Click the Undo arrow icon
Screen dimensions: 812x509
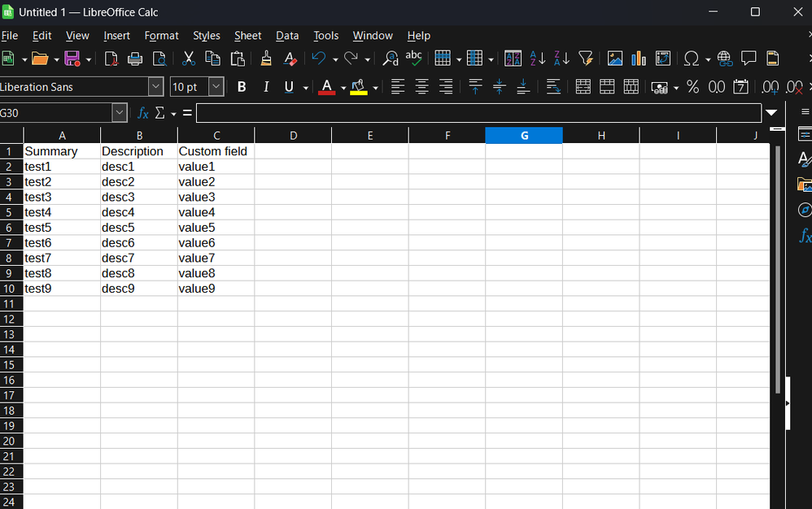click(319, 59)
